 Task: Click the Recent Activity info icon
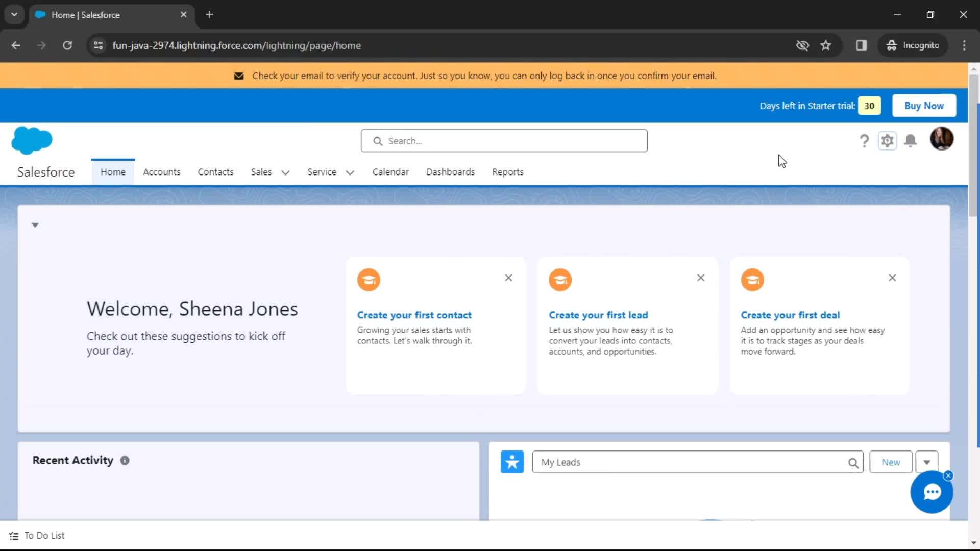coord(125,460)
